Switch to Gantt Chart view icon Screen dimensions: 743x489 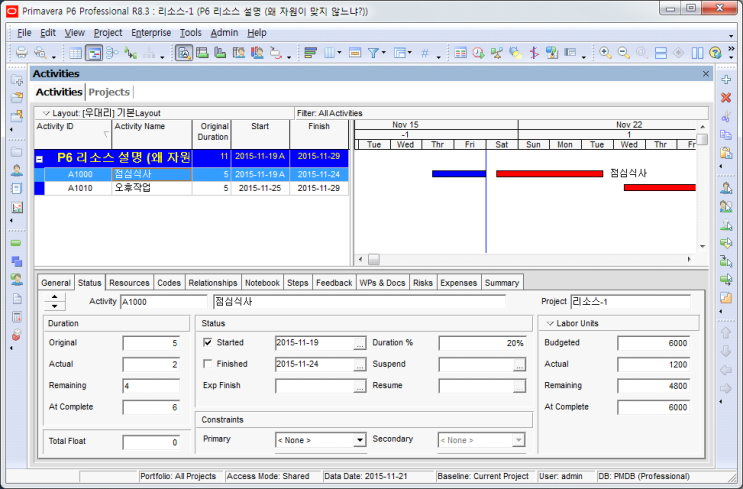coord(94,53)
